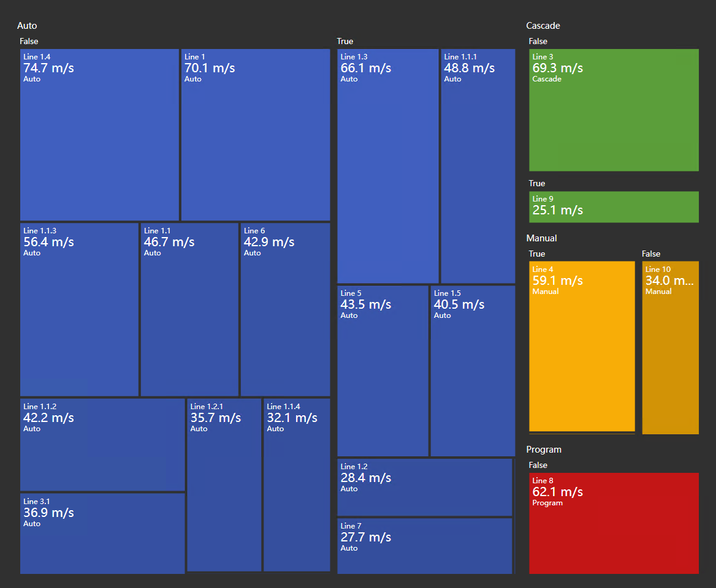Select the Line 1.2.1 tile at 35.7 m/s

pos(224,485)
